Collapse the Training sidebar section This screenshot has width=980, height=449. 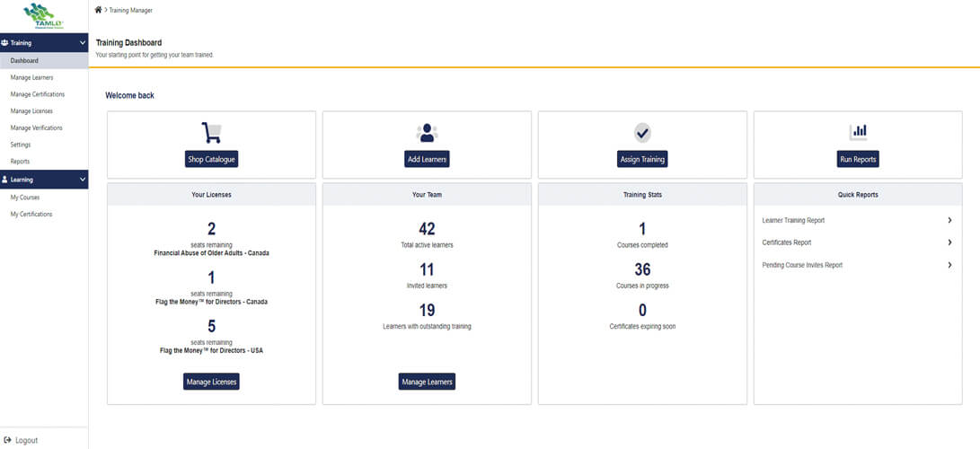click(83, 42)
